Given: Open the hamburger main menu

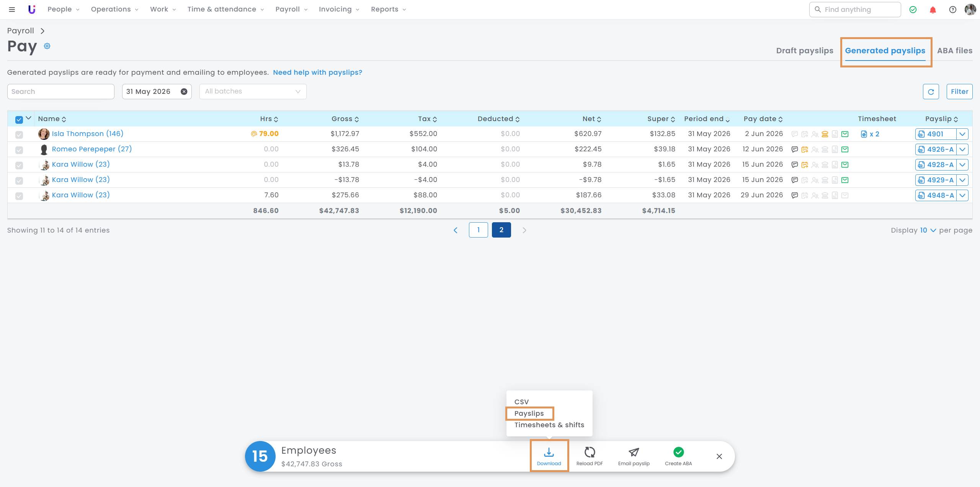Looking at the screenshot, I should tap(12, 10).
